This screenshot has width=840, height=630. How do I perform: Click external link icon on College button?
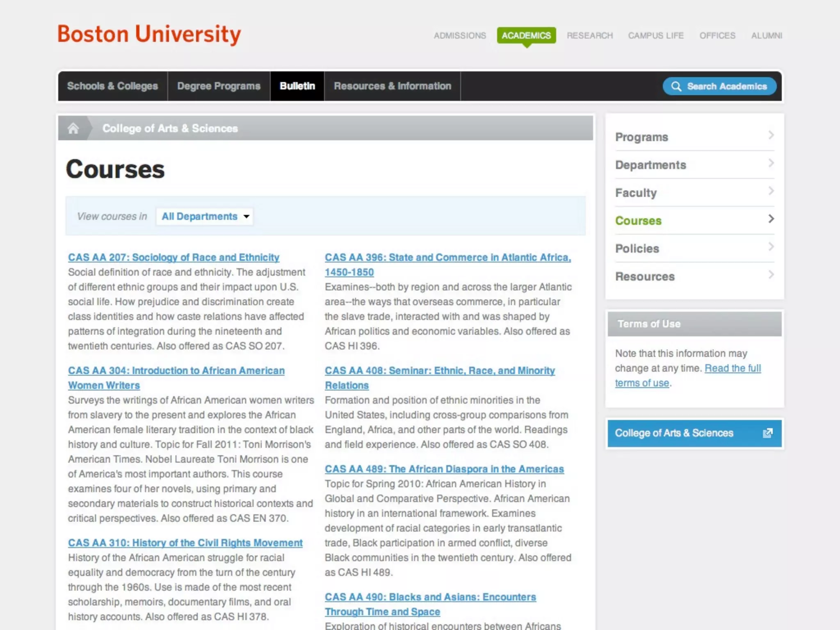[767, 433]
